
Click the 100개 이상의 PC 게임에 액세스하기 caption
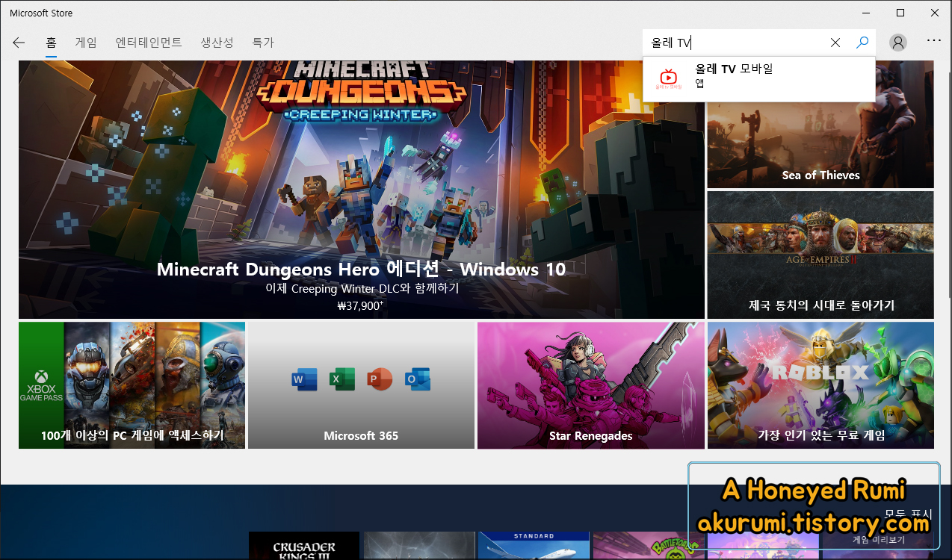pos(132,435)
